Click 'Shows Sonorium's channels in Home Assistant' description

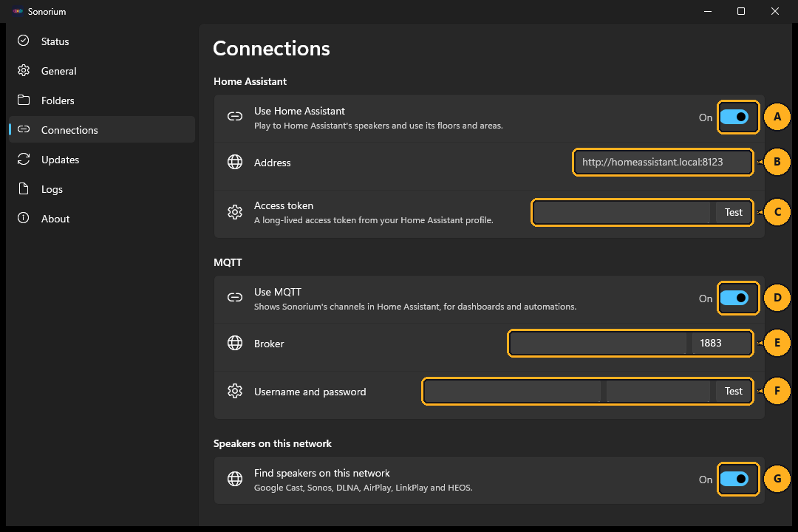(x=415, y=307)
